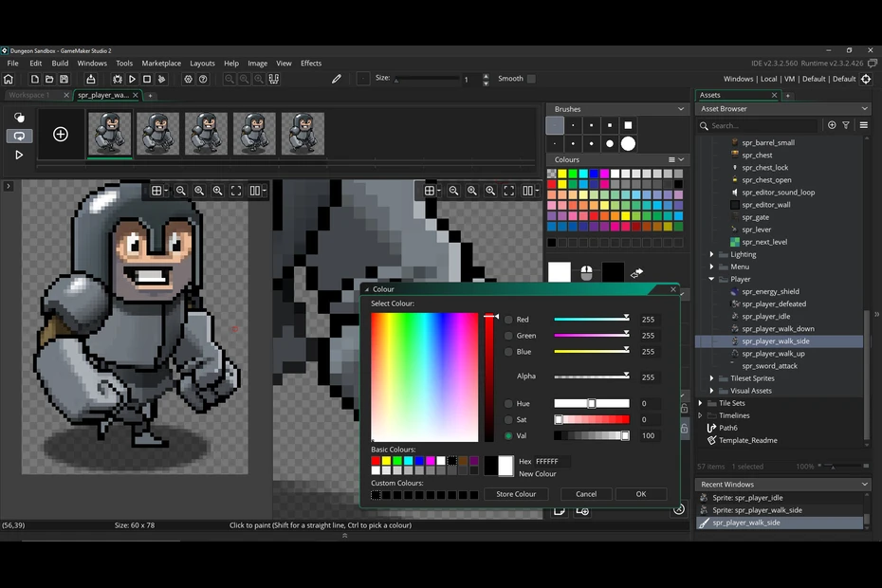Fit left canvas to window

236,191
